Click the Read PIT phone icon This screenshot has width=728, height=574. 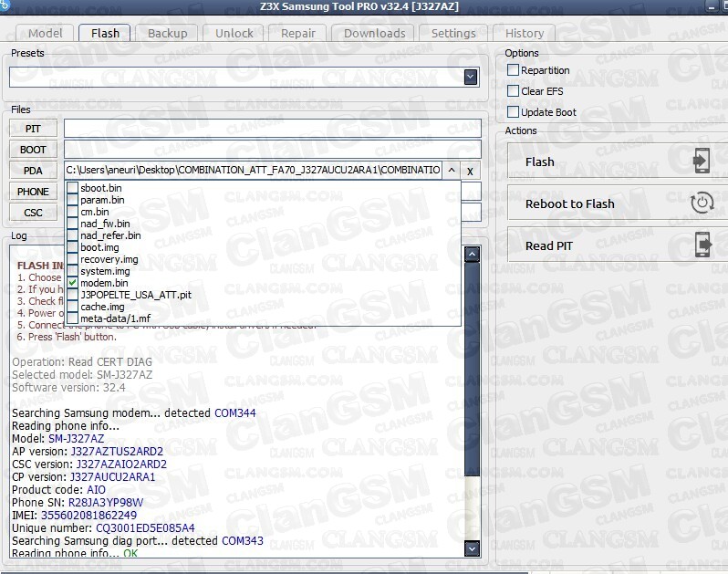(x=703, y=245)
